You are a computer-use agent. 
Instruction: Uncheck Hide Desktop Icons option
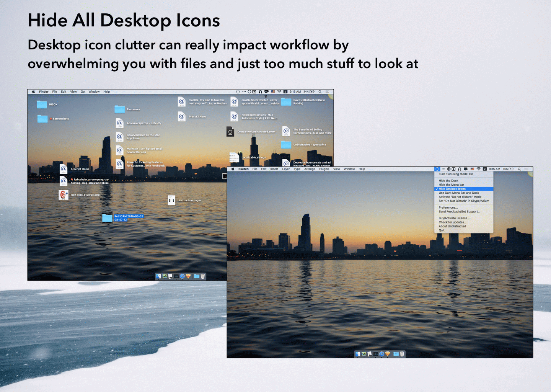464,189
